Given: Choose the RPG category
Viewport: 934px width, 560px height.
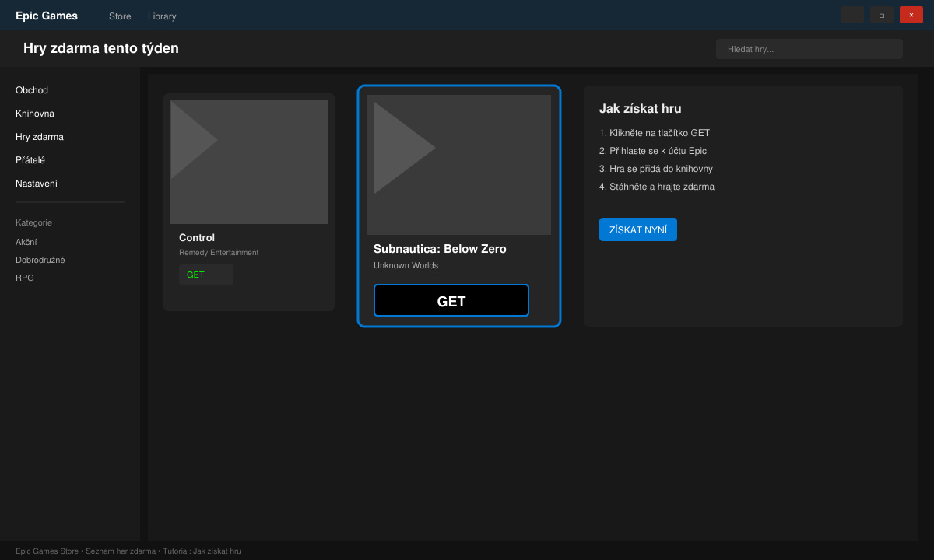Looking at the screenshot, I should (x=25, y=278).
